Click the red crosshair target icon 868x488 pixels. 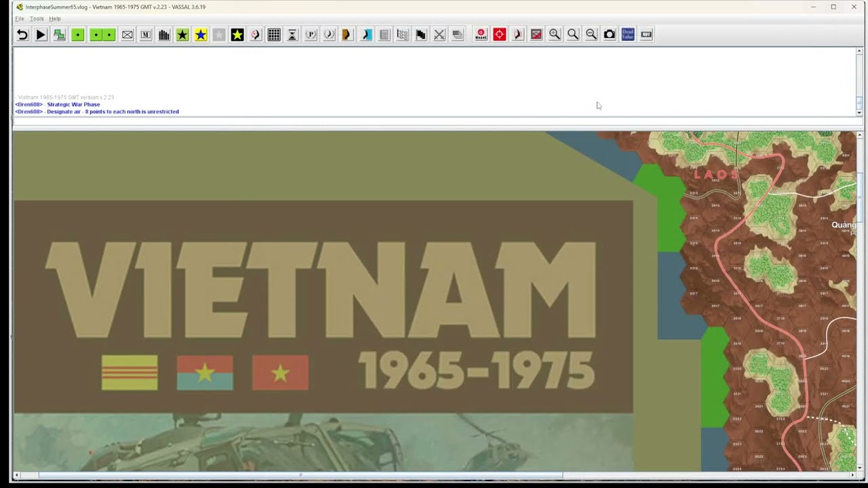coord(500,35)
